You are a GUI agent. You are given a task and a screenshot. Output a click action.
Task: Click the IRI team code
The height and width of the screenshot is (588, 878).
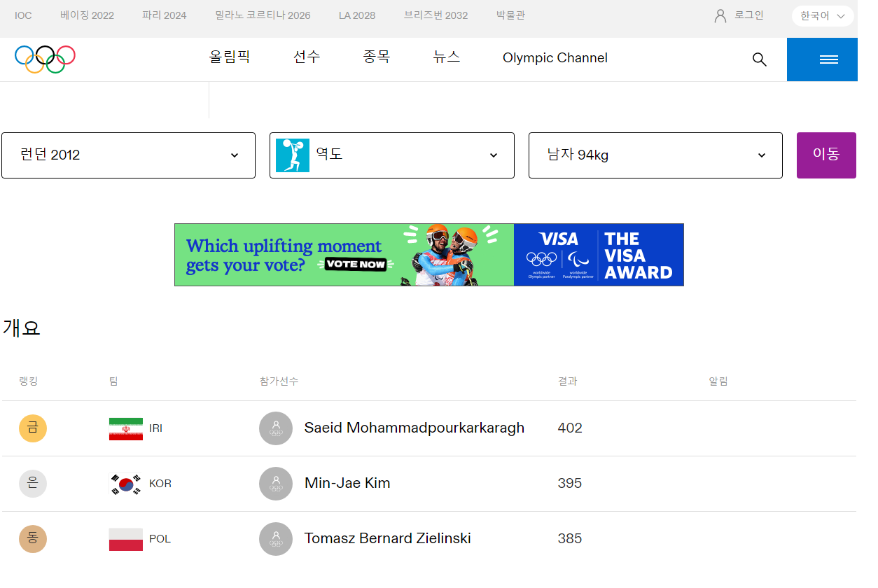pyautogui.click(x=156, y=428)
